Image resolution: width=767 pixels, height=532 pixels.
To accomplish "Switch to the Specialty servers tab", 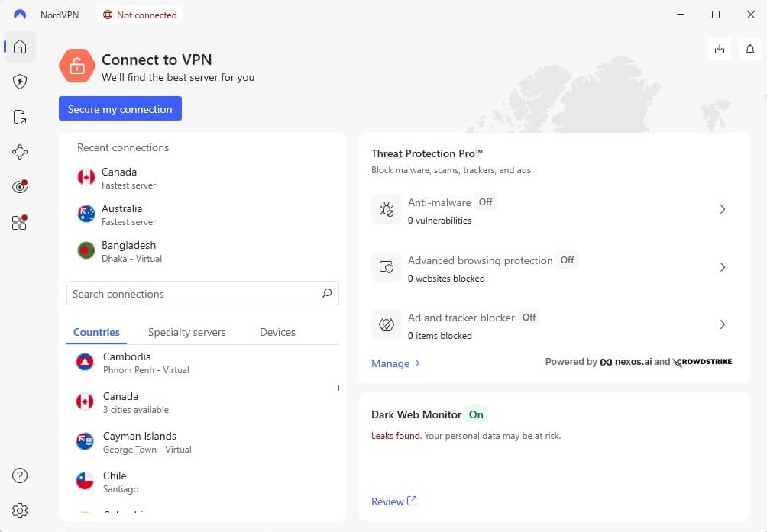I will (x=186, y=332).
